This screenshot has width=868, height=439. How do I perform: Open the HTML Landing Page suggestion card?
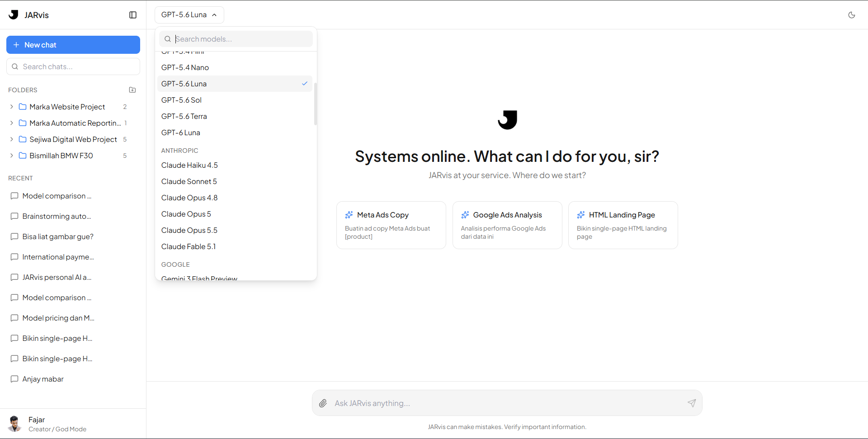click(x=623, y=225)
